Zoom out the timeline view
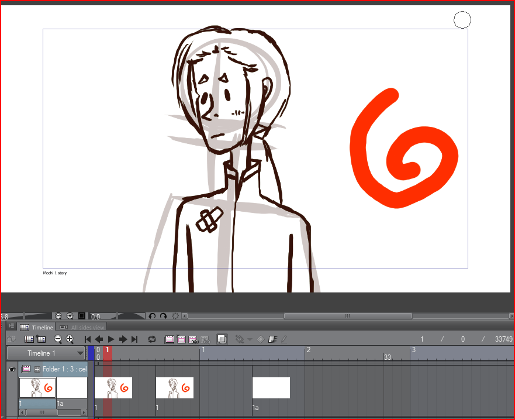Image resolution: width=515 pixels, height=420 pixels. [58, 339]
